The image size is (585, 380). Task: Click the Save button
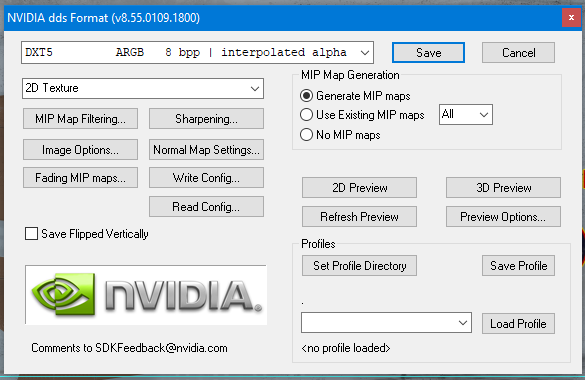tap(428, 53)
